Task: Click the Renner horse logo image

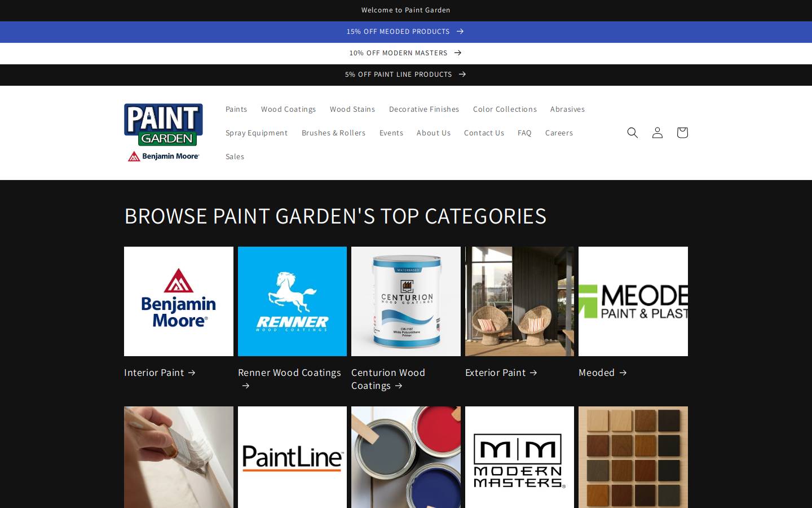Action: pyautogui.click(x=292, y=301)
